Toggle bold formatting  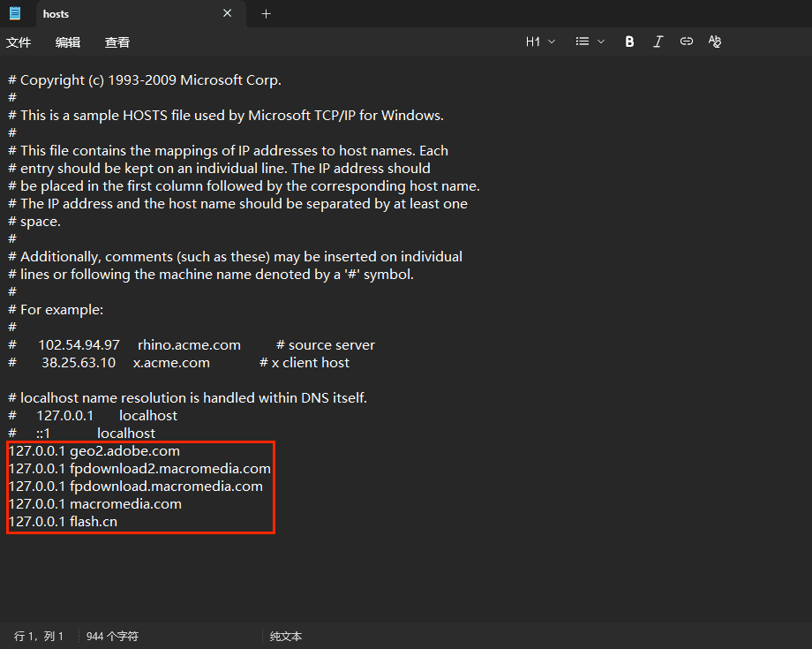coord(629,42)
